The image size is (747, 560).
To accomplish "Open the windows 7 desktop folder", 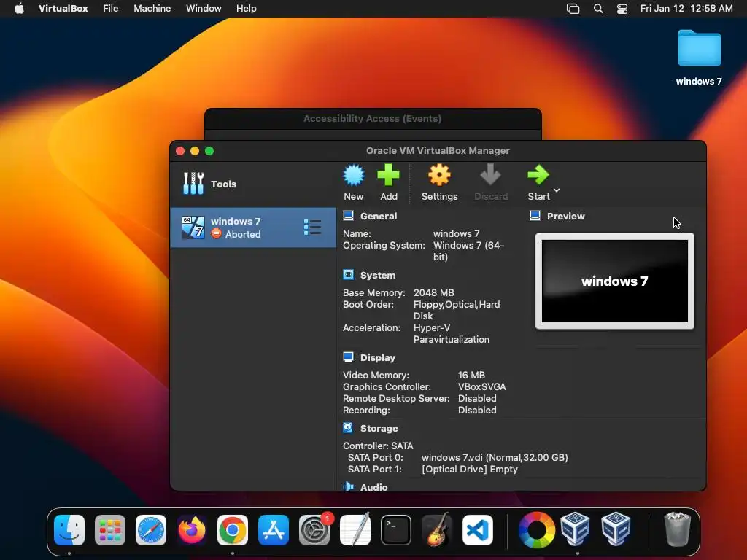I will click(699, 57).
